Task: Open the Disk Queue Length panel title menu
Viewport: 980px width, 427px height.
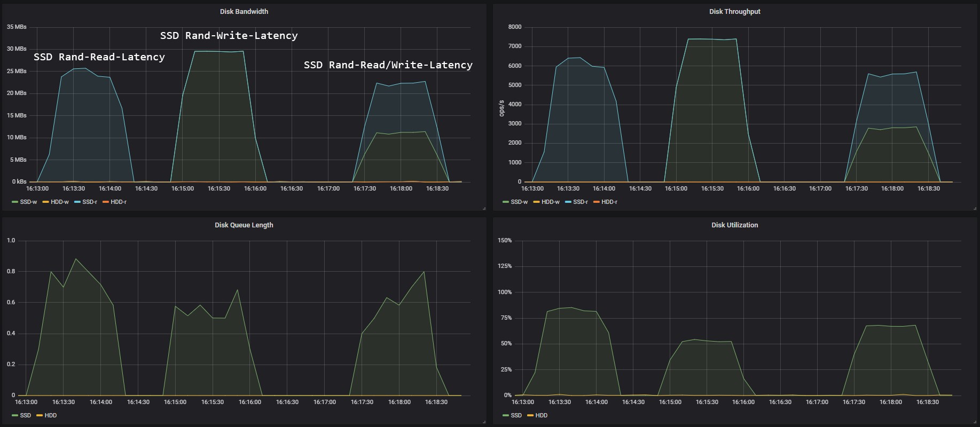Action: pyautogui.click(x=244, y=225)
